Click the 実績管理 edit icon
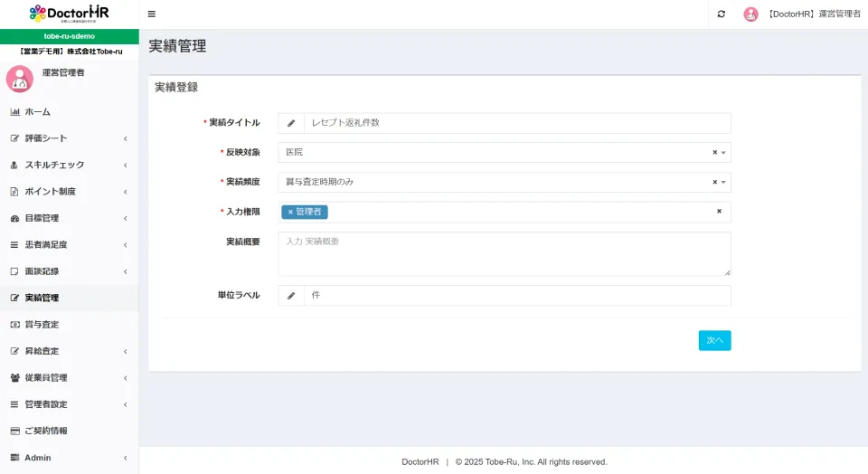This screenshot has height=474, width=868. point(15,298)
